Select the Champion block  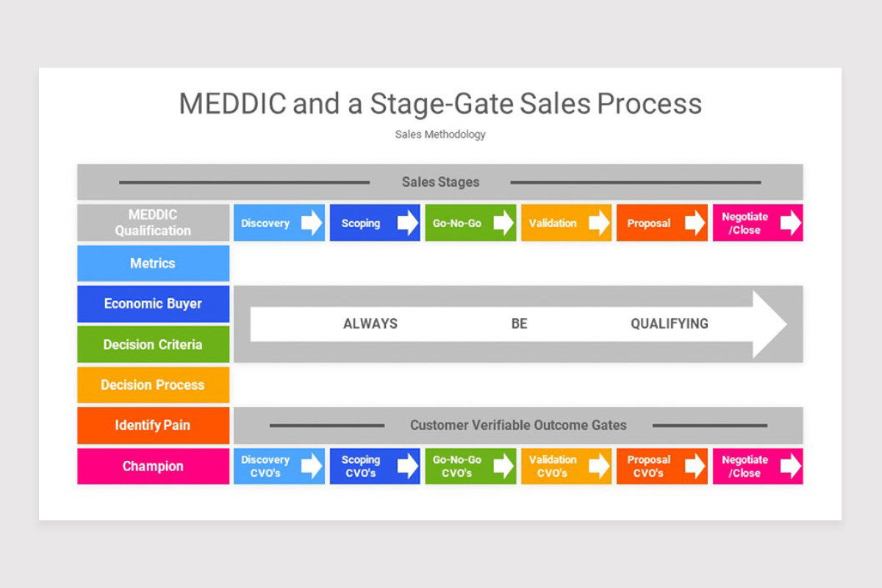point(153,466)
